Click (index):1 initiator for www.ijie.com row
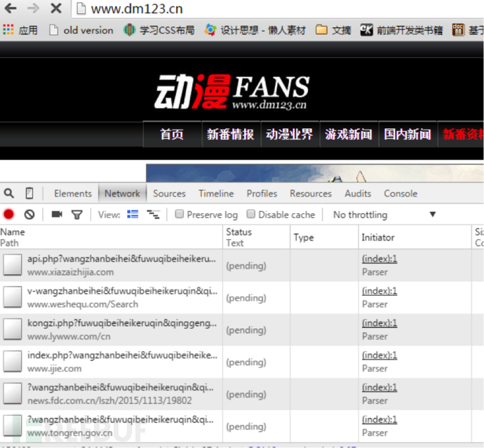The width and height of the screenshot is (484, 448). [379, 355]
